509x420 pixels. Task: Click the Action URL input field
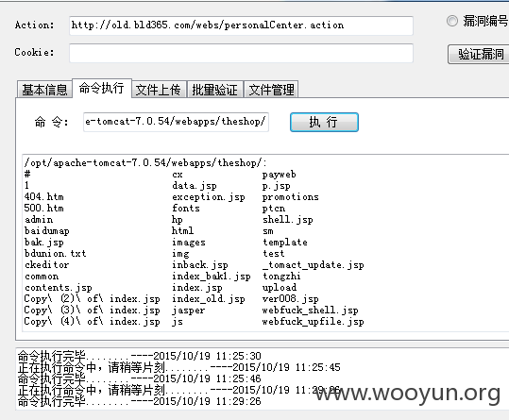point(241,25)
